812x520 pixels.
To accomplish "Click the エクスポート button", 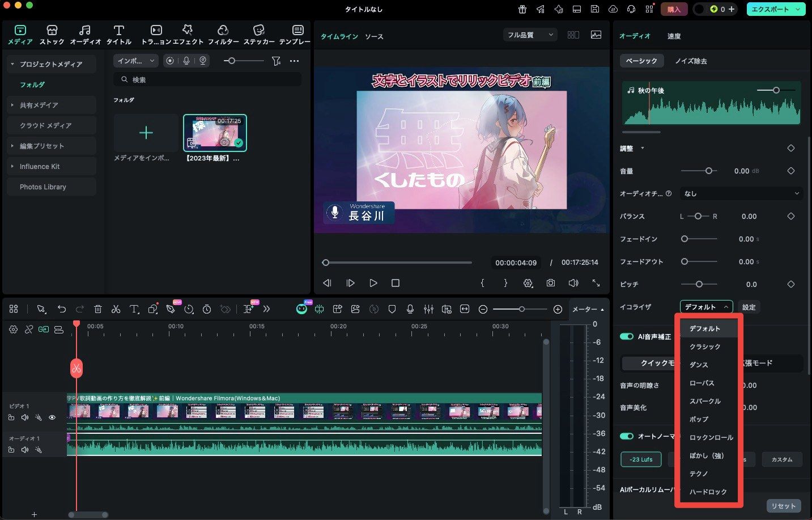I will (x=775, y=9).
